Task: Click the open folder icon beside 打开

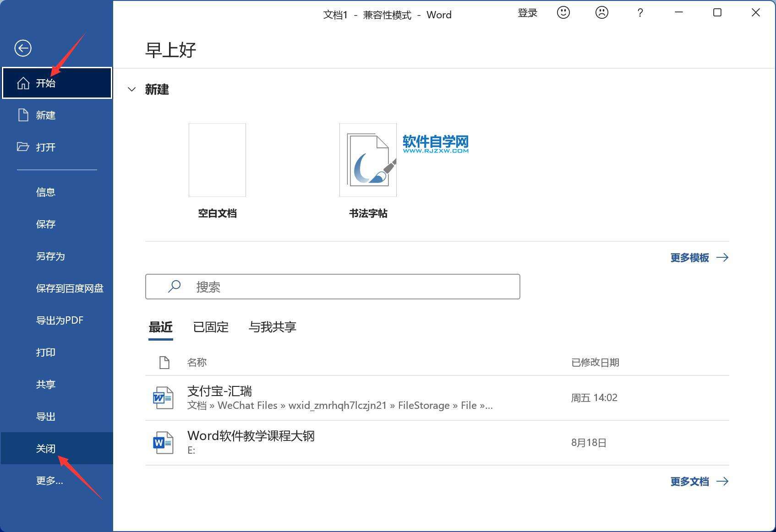Action: (23, 147)
